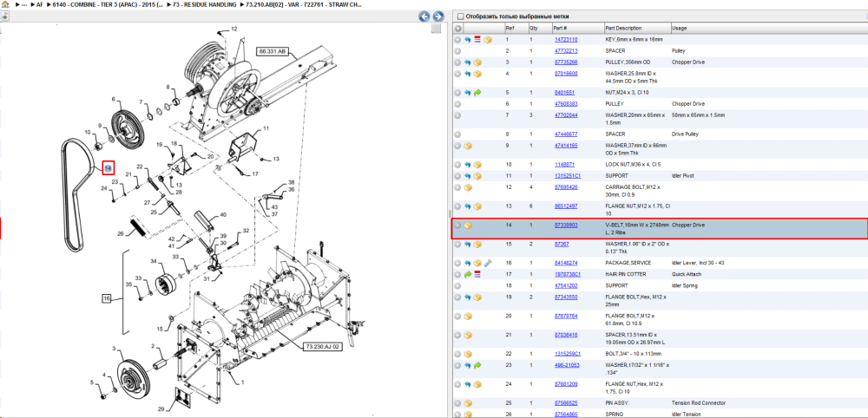This screenshot has height=418, width=868.
Task: Click the blue arrow icon in FLANGE NUT row 24
Action: tap(468, 384)
